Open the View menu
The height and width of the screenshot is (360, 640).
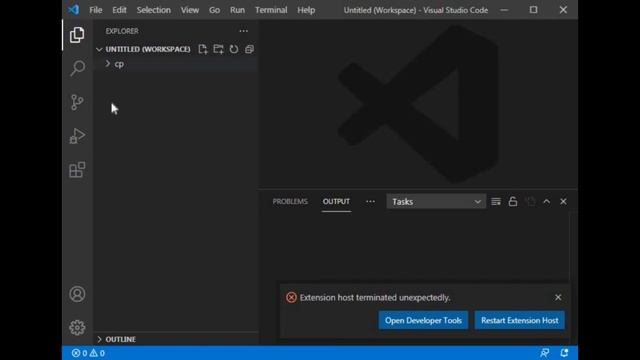(x=190, y=10)
